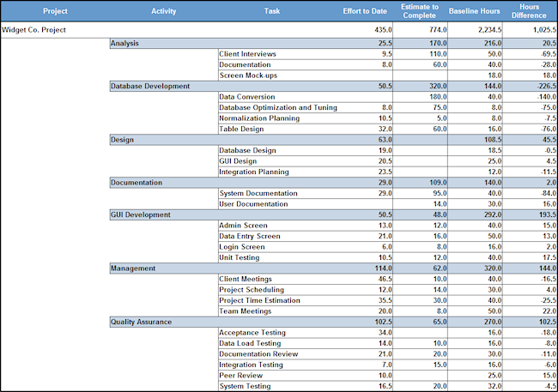Click the Client Interviews task
The image size is (558, 392).
248,54
